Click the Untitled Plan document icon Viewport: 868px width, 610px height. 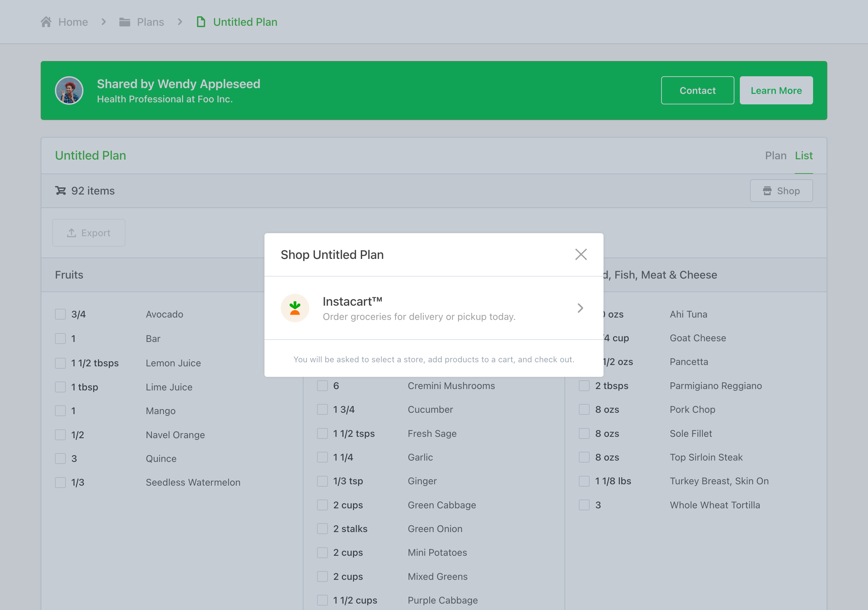(x=201, y=22)
